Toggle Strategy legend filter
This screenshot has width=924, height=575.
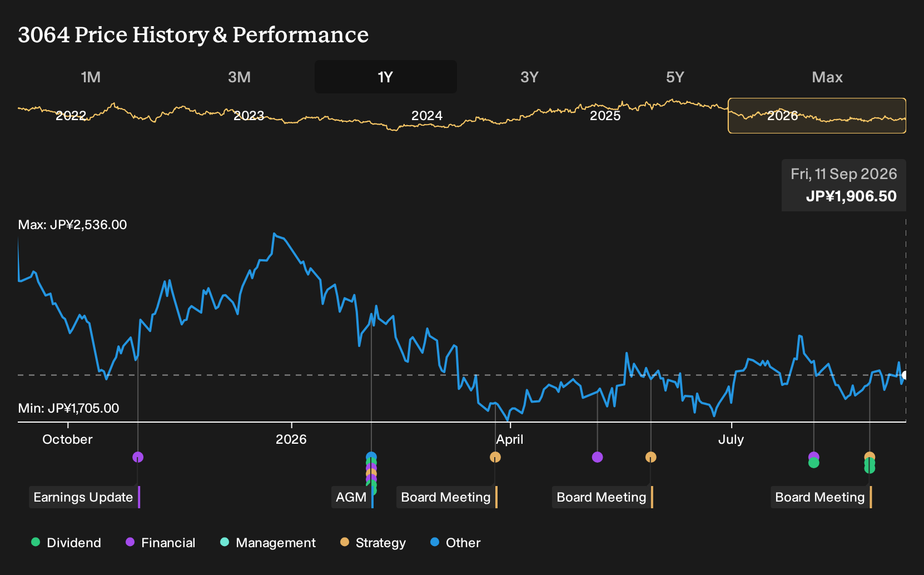373,543
